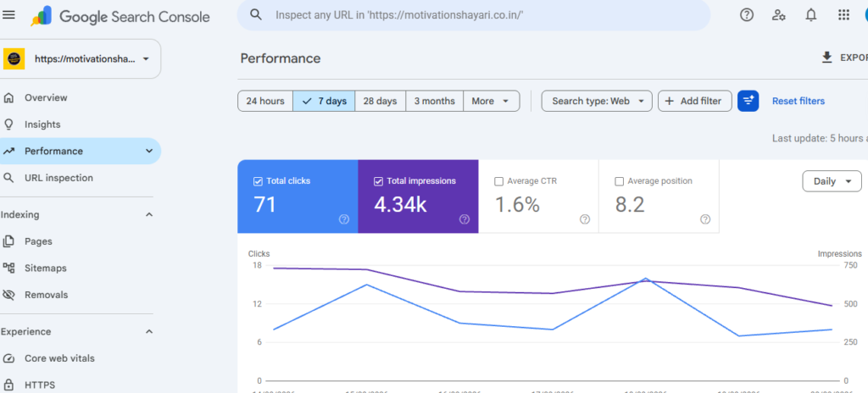
Task: Select the 3 months range
Action: point(435,101)
